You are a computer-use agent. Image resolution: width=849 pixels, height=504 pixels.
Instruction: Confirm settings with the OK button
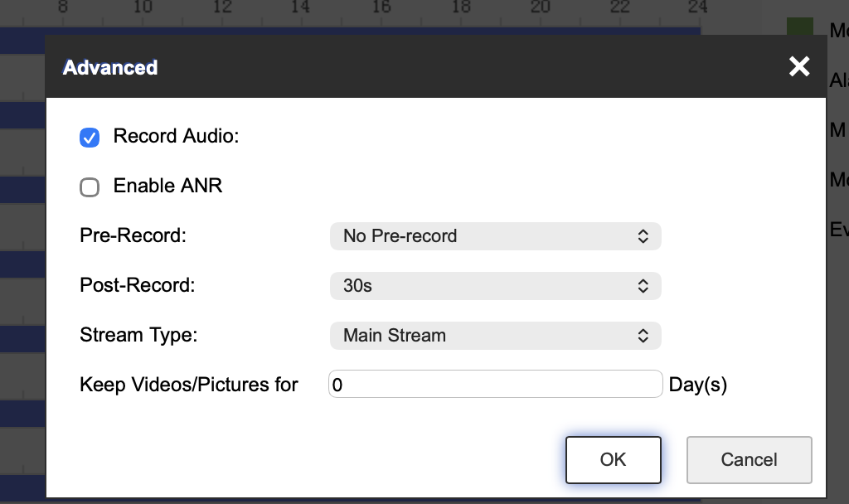(x=613, y=460)
